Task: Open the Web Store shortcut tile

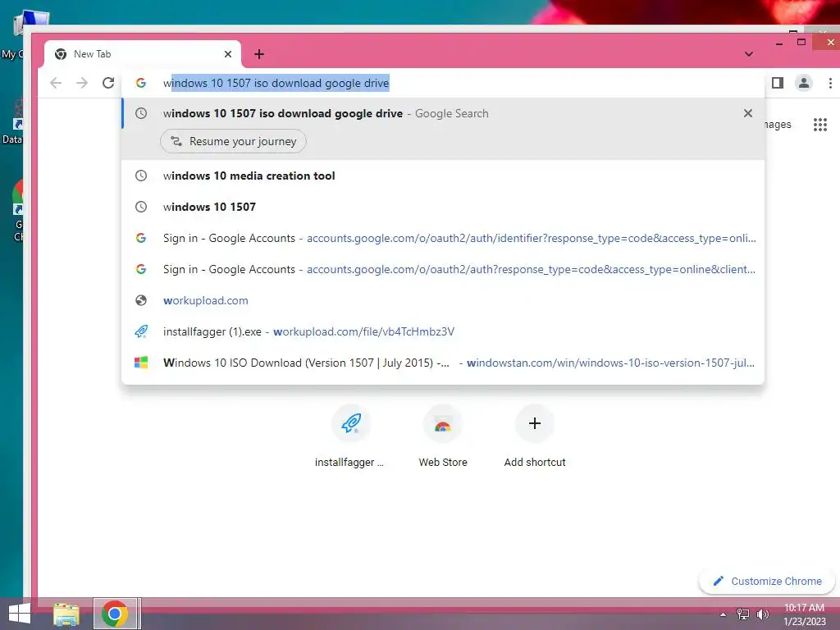Action: pyautogui.click(x=442, y=437)
